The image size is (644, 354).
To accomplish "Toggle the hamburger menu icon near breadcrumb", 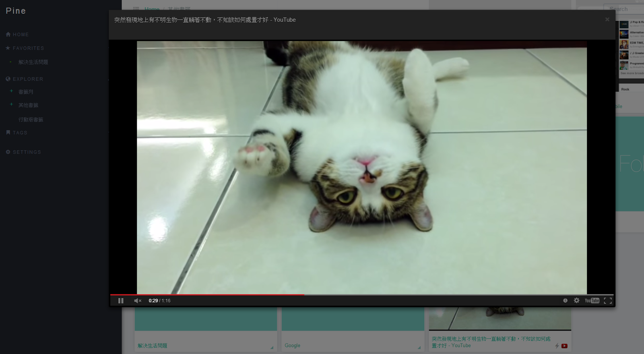I will pos(136,8).
